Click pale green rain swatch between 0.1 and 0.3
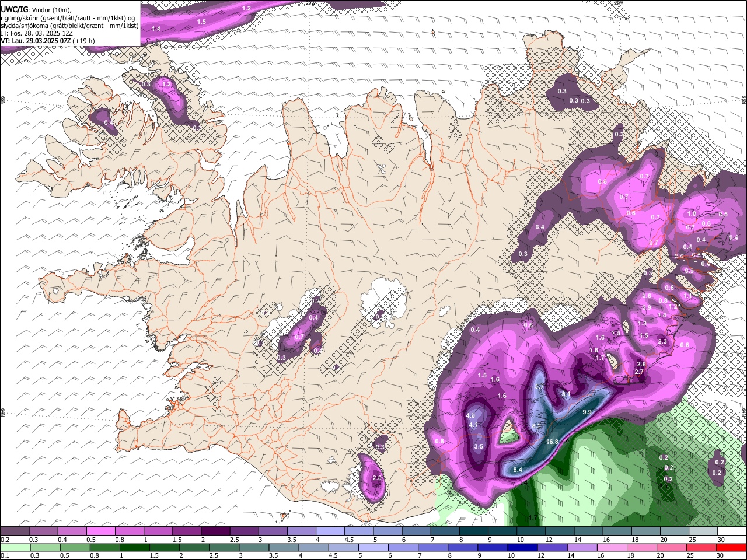Viewport: 747px width, 560px height. click(x=15, y=547)
